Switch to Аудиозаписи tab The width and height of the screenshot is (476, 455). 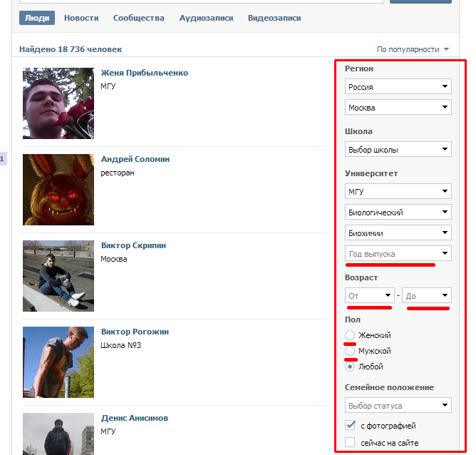click(x=207, y=18)
